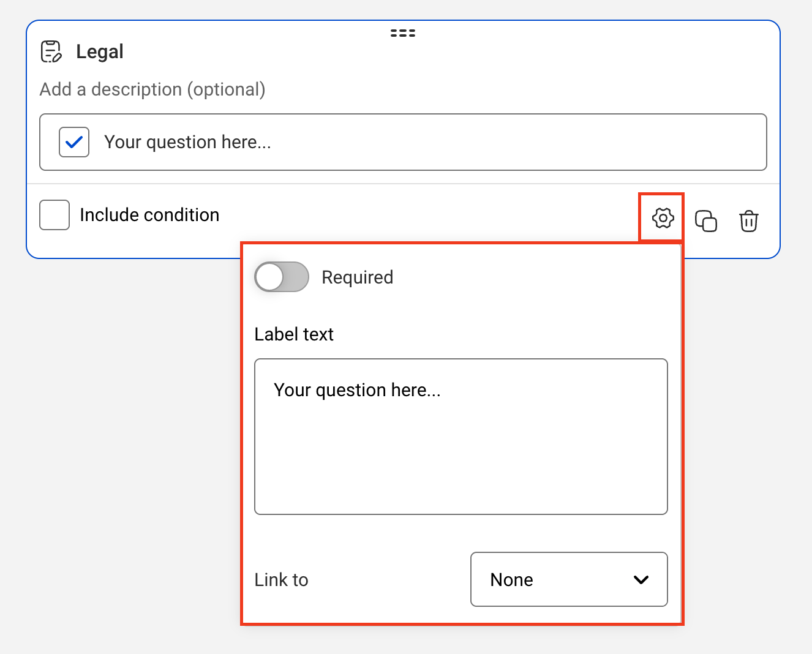
Task: Click inside the Label text textarea
Action: (x=461, y=453)
